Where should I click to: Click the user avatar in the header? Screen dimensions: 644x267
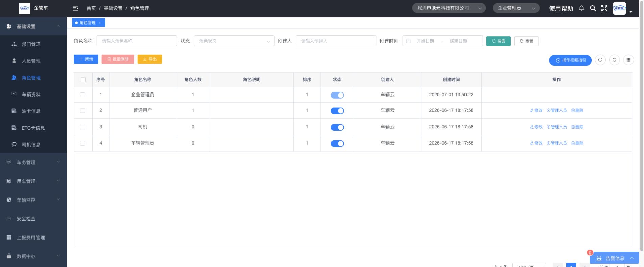pos(619,8)
